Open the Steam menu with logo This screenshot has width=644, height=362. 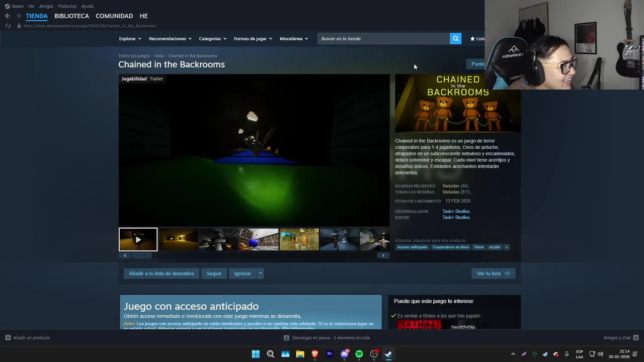click(14, 6)
